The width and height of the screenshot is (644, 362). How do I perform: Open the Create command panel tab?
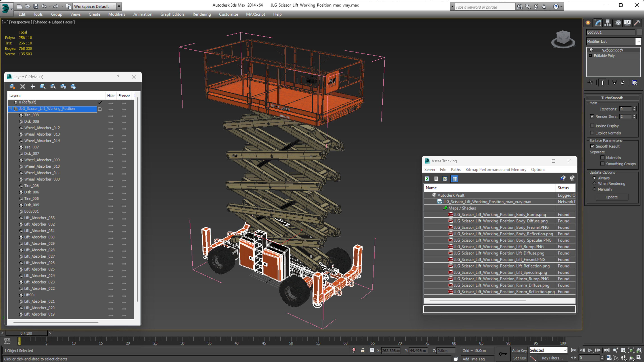[x=588, y=23]
